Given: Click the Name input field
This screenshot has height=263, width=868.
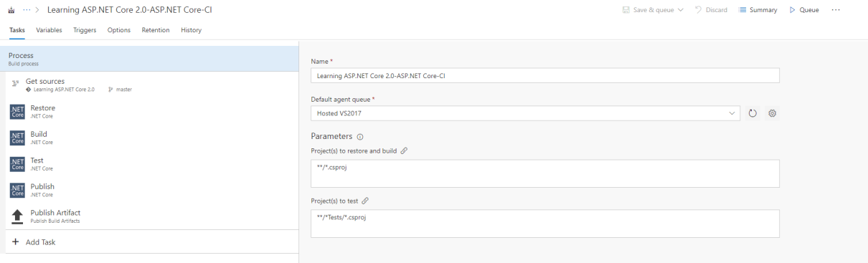Looking at the screenshot, I should tap(545, 75).
